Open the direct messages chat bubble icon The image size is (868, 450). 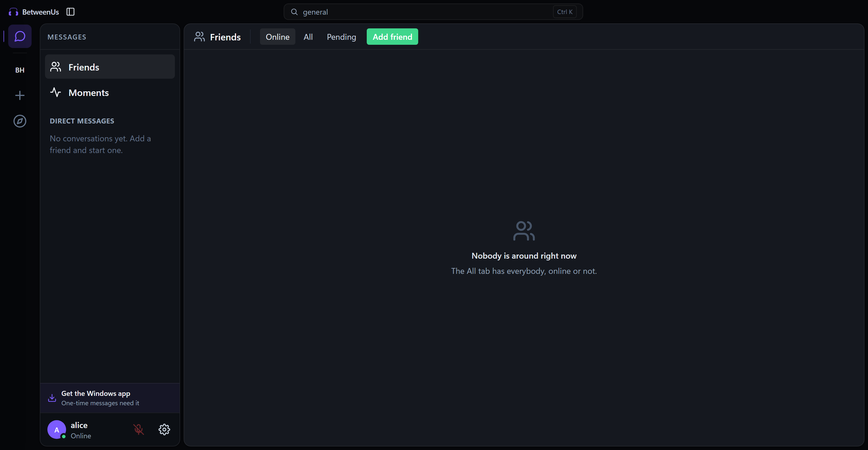pyautogui.click(x=20, y=36)
